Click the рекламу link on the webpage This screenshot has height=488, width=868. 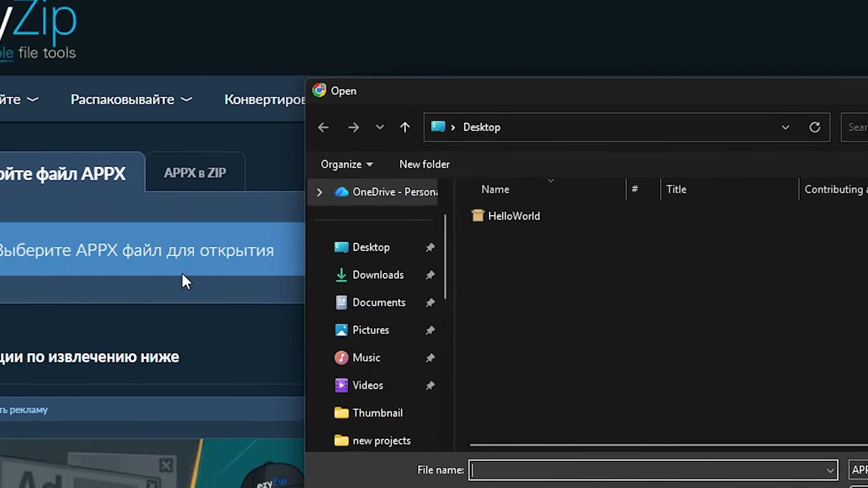click(x=24, y=410)
